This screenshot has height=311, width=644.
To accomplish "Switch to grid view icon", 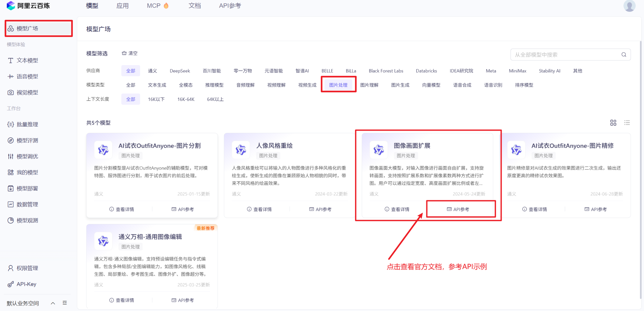I will pyautogui.click(x=613, y=123).
